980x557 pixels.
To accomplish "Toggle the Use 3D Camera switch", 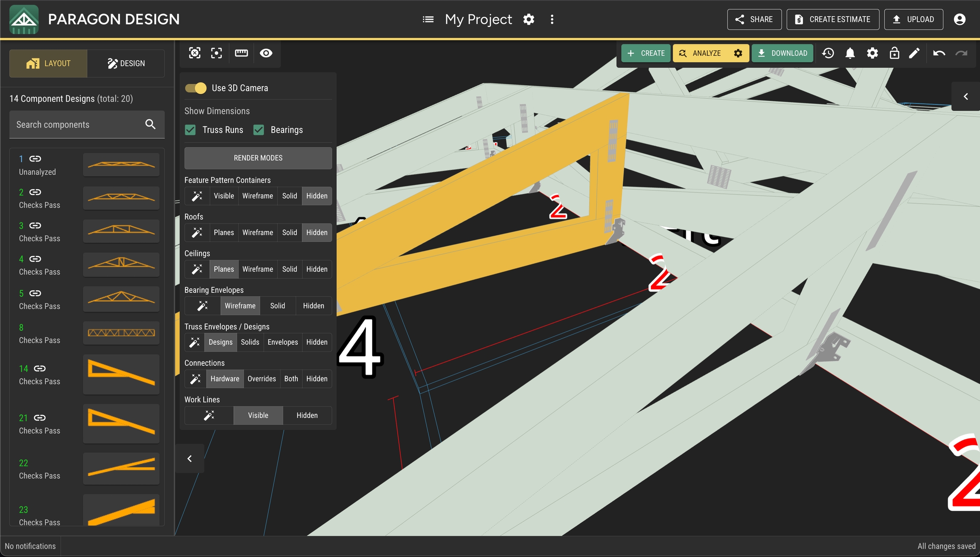I will [196, 88].
